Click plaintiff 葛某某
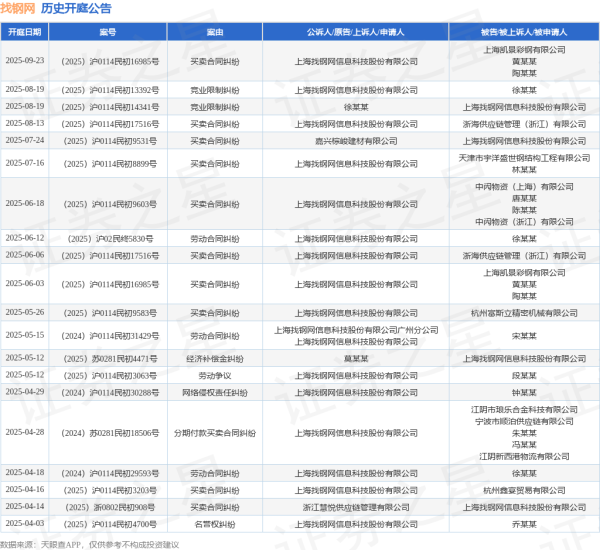Viewport: 600px width, 550px height. coord(356,359)
